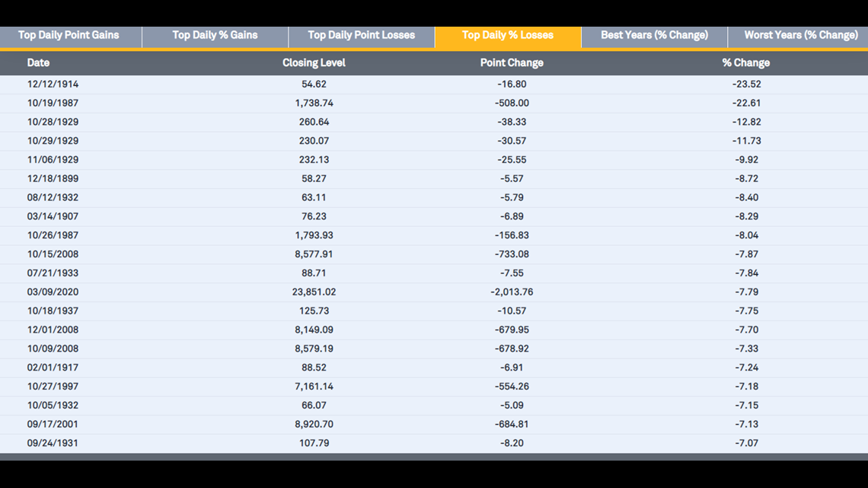The image size is (868, 488).
Task: Click the -2,013.76 point change cell
Action: click(x=512, y=292)
